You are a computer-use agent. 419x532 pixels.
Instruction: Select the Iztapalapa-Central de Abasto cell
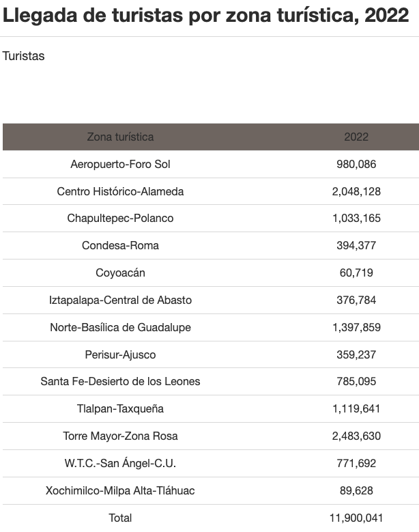click(x=120, y=300)
